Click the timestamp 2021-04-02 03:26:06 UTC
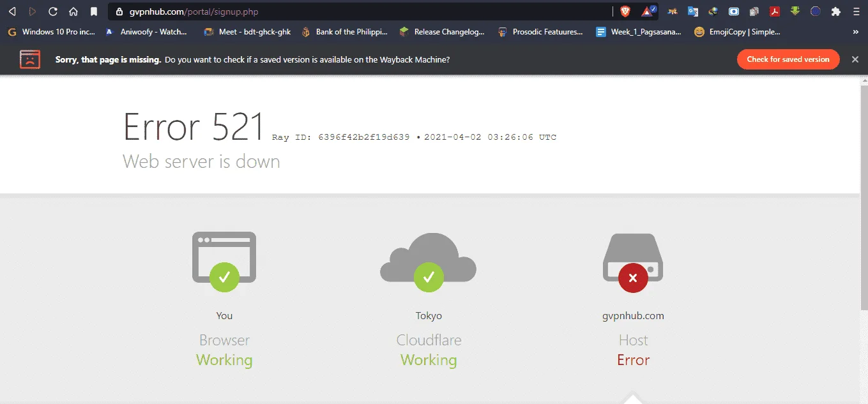Viewport: 868px width, 404px height. point(490,137)
